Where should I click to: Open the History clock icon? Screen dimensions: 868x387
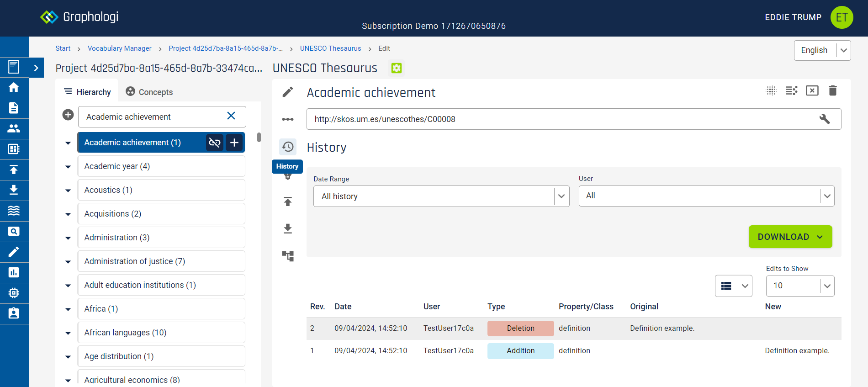(x=288, y=147)
